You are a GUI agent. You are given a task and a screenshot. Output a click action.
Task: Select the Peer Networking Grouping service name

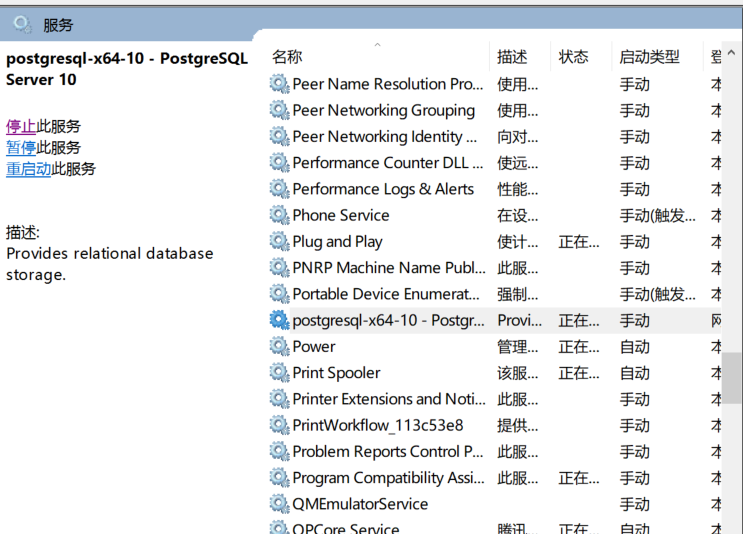coord(384,110)
